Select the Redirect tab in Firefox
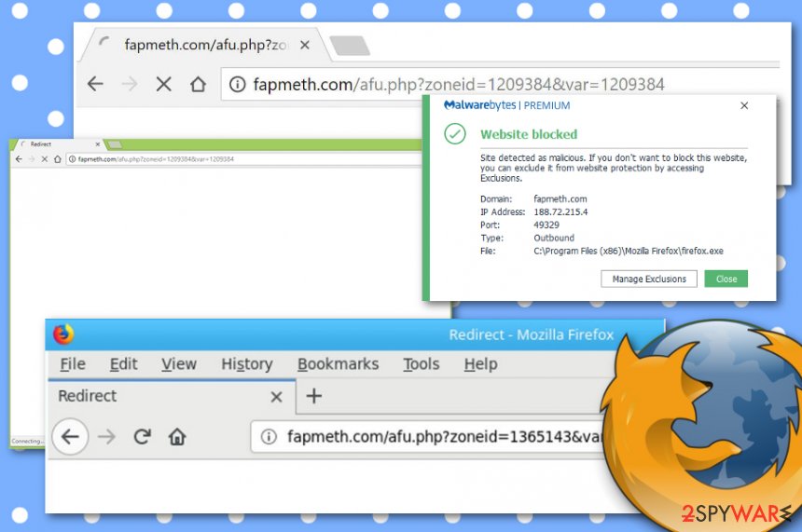 pos(172,397)
